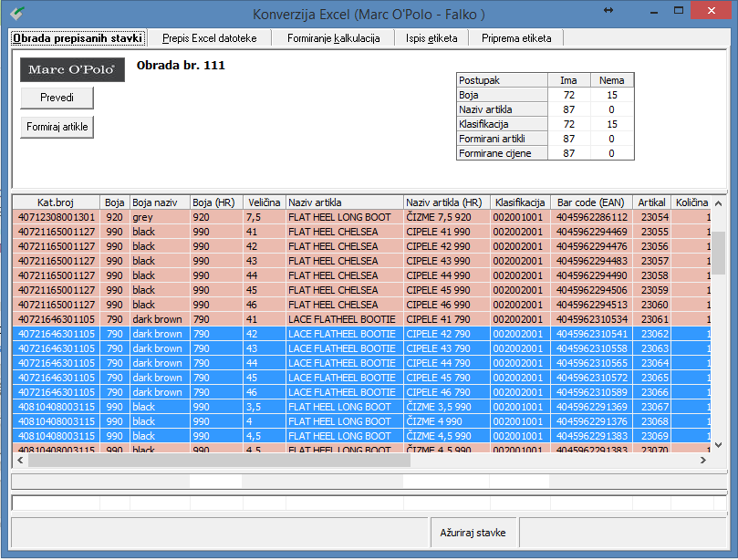Switch to Prepis Excel datoteke tab
Image resolution: width=738 pixels, height=560 pixels.
(x=210, y=38)
